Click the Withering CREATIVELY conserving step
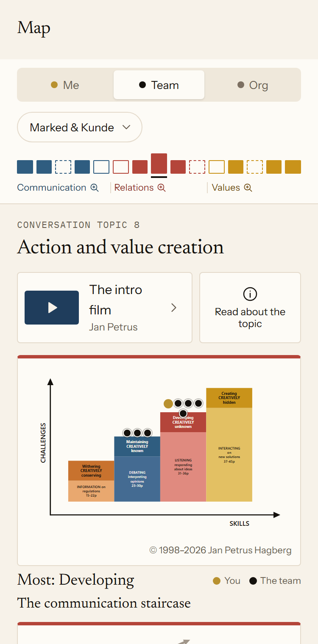 point(91,471)
